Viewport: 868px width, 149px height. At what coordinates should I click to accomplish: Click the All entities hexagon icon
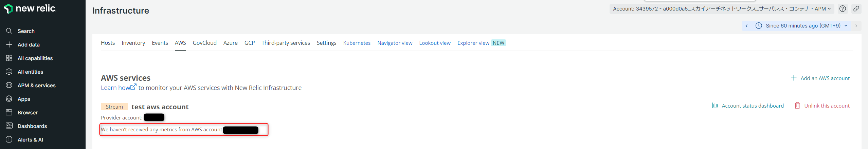tap(9, 72)
